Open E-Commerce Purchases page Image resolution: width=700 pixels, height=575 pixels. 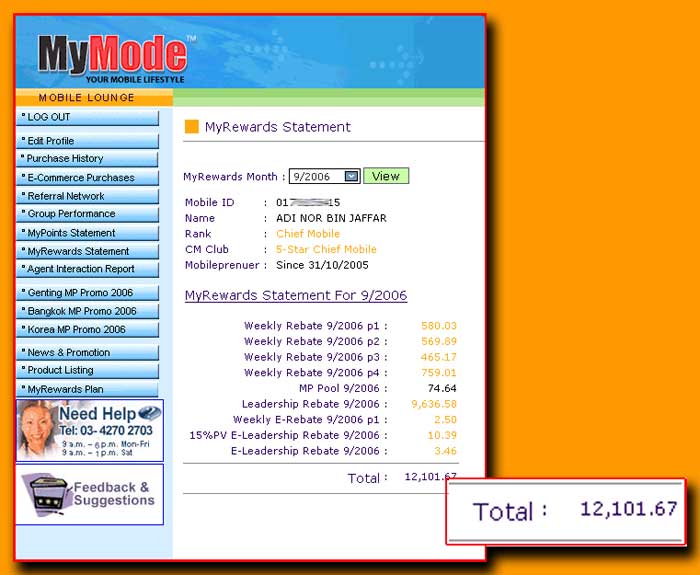point(87,178)
